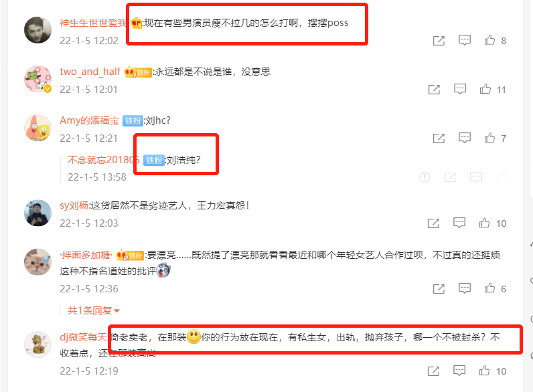
Task: Reply to sy刘杨's comment
Action: pyautogui.click(x=459, y=223)
